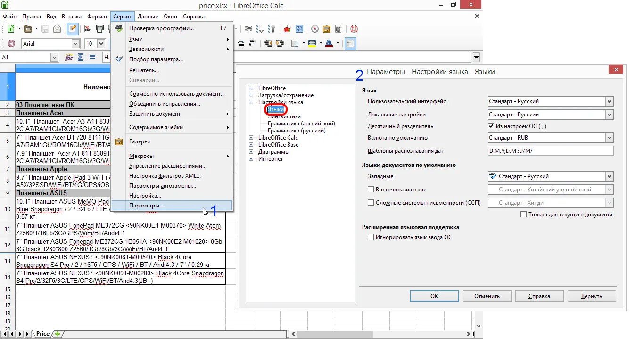The image size is (644, 339).
Task: Increase indent toolbar icon
Action: point(281,43)
